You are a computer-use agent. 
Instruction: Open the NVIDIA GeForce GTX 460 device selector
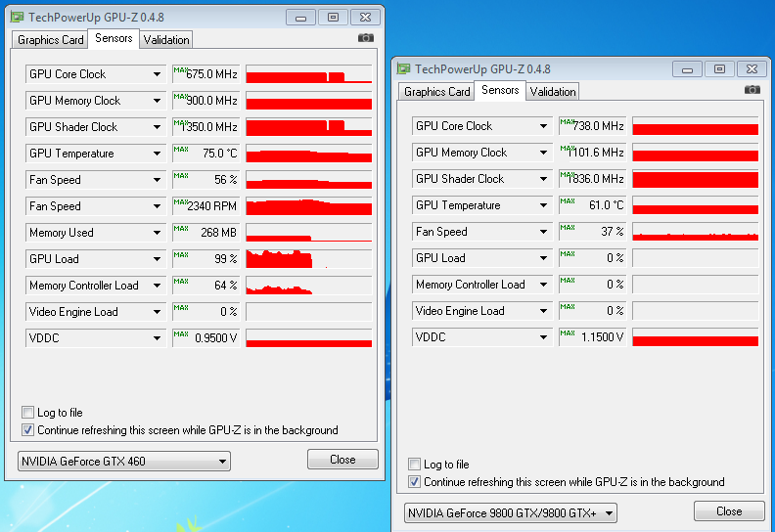tap(124, 462)
